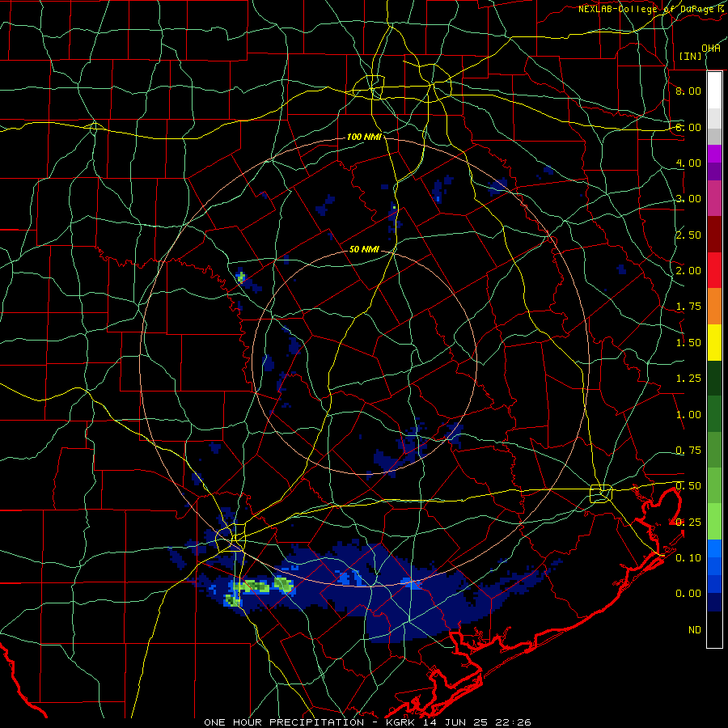
Task: Click the 'NEXLAB-College of DuPage' credit text
Action: point(648,9)
